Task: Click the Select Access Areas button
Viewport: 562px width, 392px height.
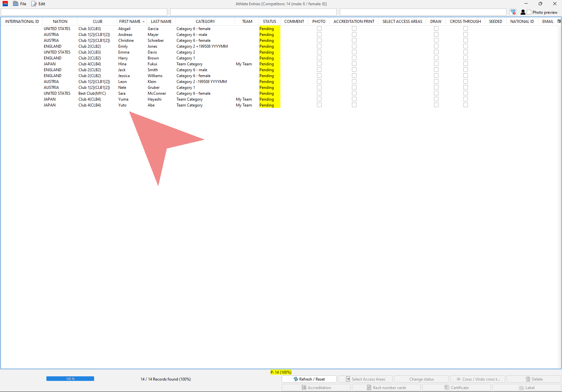Action: coord(365,379)
